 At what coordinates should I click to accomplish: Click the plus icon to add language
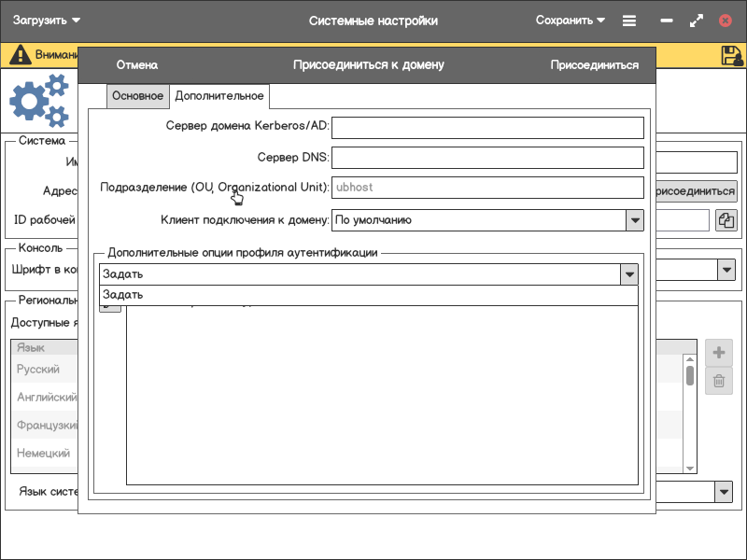(719, 353)
